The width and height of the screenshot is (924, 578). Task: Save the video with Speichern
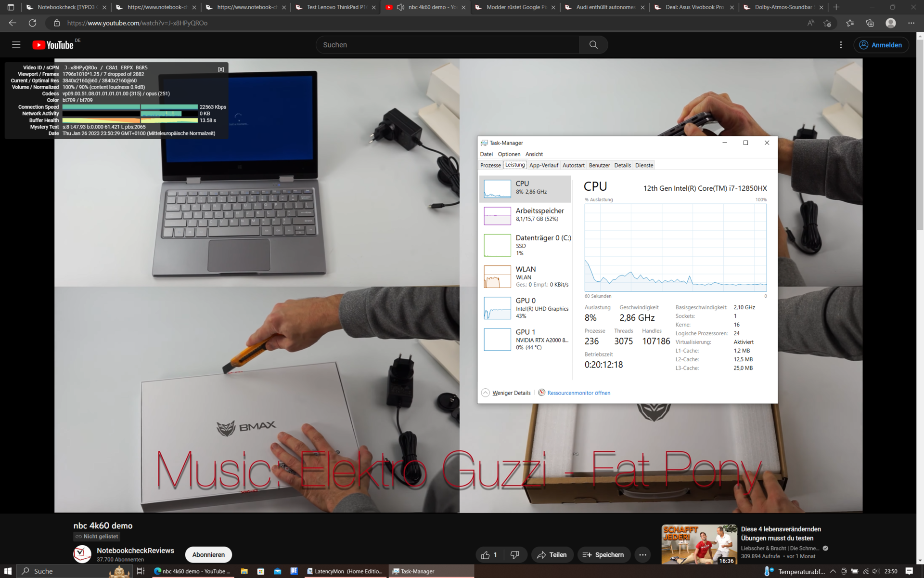point(603,555)
